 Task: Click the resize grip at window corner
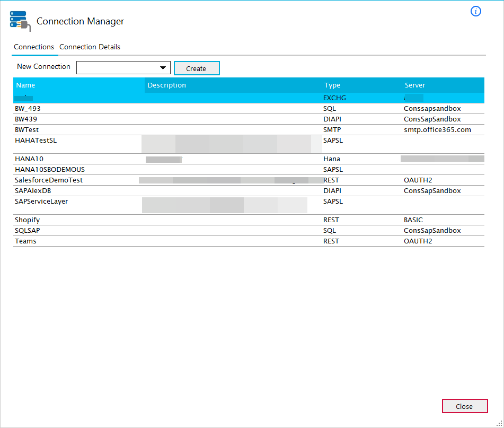coord(500,424)
